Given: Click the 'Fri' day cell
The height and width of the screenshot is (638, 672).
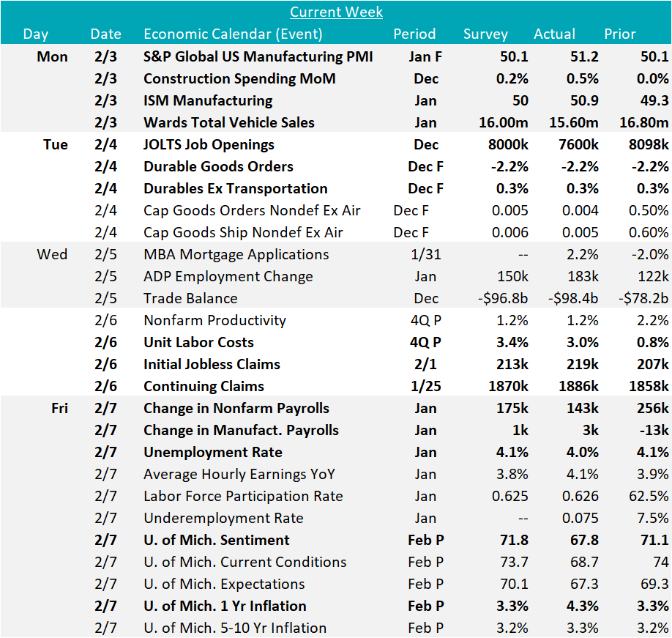Looking at the screenshot, I should click(x=56, y=408).
